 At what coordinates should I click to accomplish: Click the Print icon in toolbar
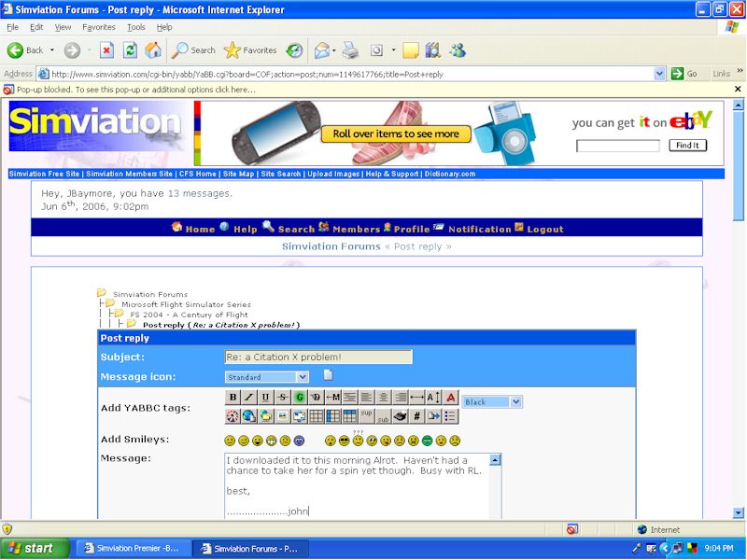click(350, 50)
